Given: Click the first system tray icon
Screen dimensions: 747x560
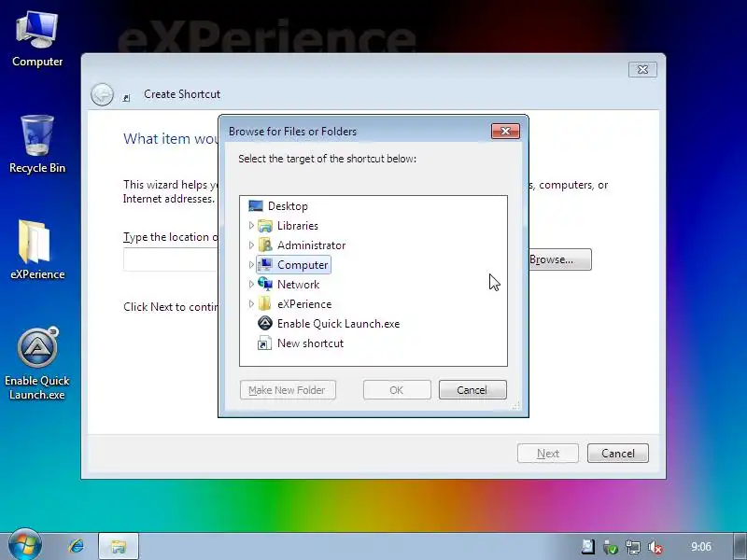Looking at the screenshot, I should (x=588, y=547).
